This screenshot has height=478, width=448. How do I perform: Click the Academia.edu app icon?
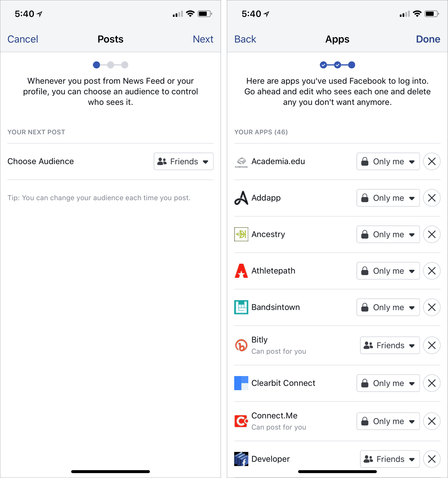pyautogui.click(x=241, y=162)
